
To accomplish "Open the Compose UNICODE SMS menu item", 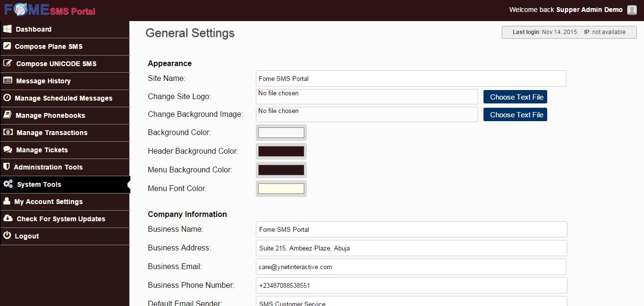I will (56, 64).
